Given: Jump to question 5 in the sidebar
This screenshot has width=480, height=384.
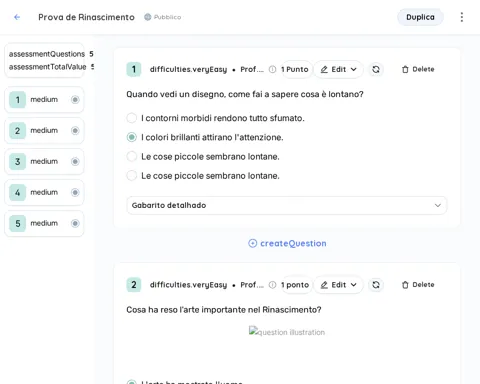Looking at the screenshot, I should point(44,223).
